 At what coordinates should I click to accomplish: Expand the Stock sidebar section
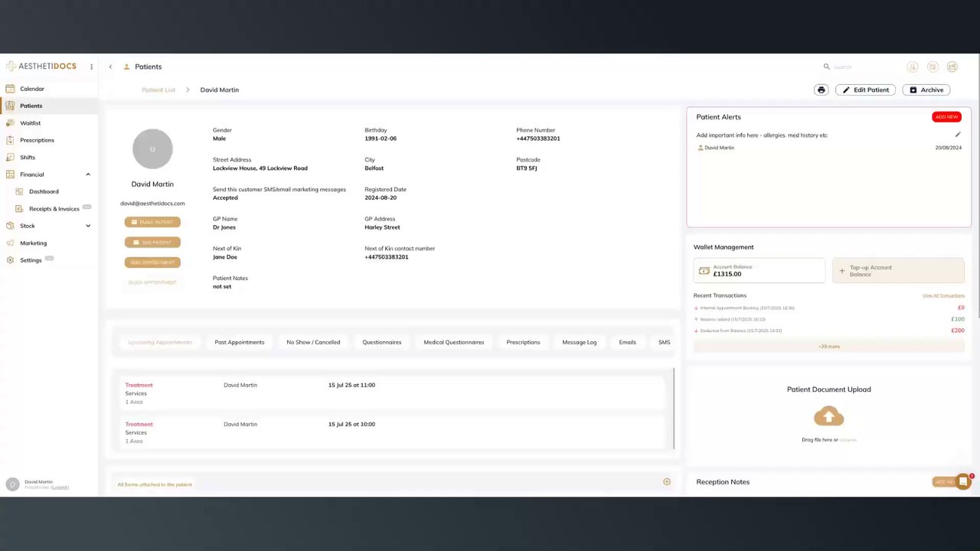(88, 226)
